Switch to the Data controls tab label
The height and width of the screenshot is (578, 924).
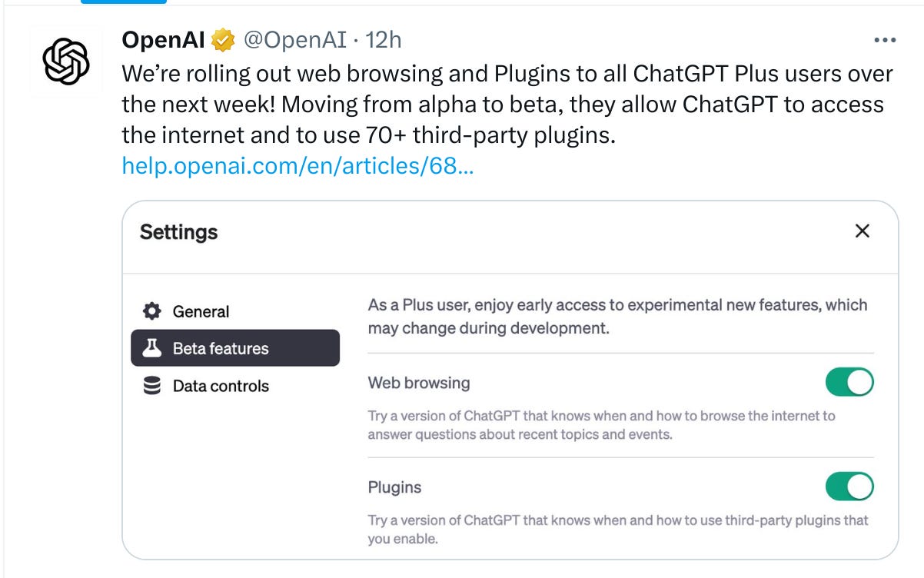[221, 386]
